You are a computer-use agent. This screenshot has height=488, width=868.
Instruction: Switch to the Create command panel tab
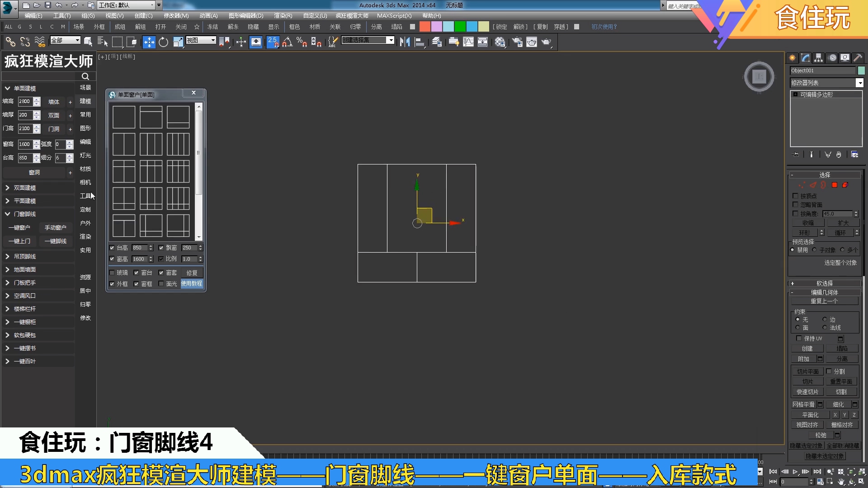[x=793, y=58]
